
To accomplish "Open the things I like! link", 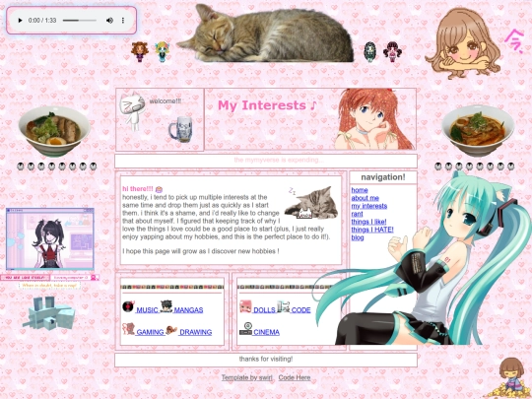I will tap(368, 222).
